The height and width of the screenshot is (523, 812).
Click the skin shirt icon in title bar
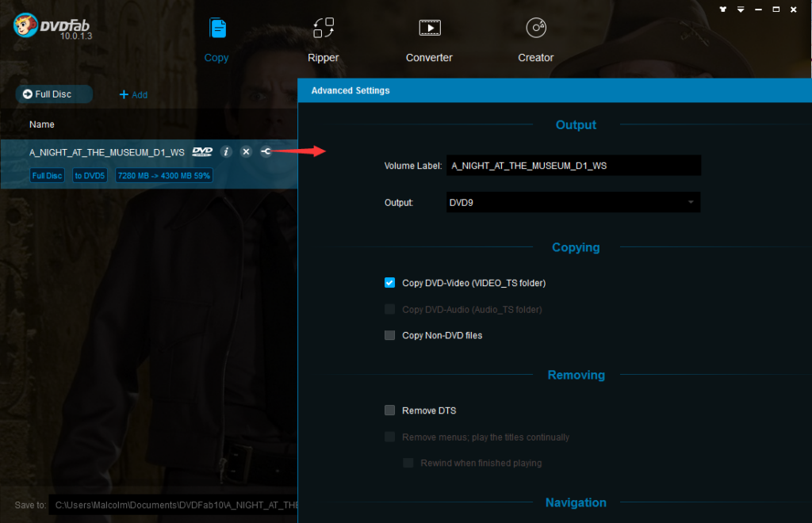click(x=723, y=10)
